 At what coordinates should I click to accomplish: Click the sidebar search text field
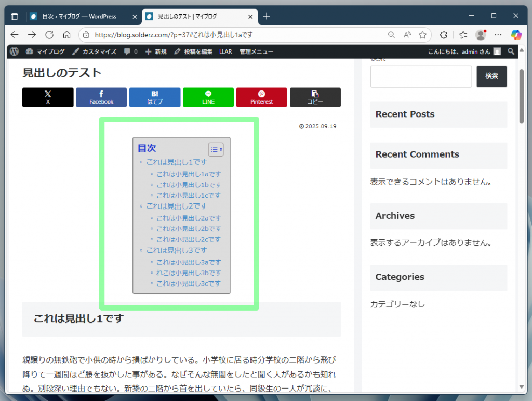(x=421, y=76)
